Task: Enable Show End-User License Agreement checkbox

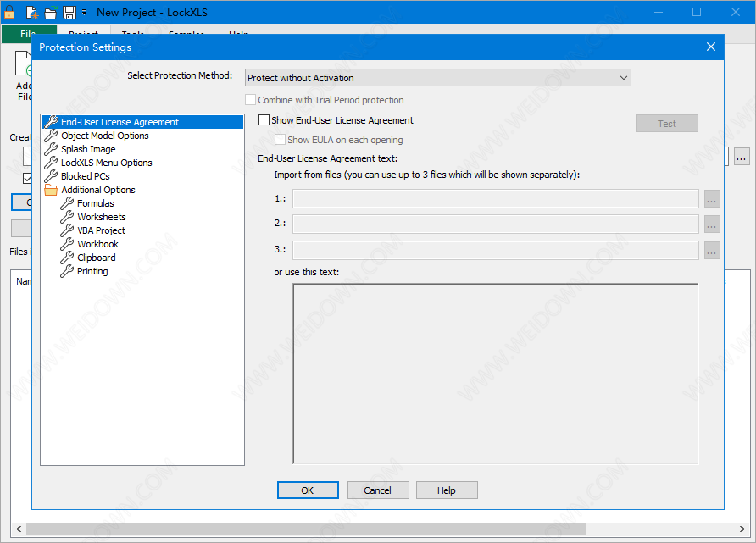Action: (264, 120)
